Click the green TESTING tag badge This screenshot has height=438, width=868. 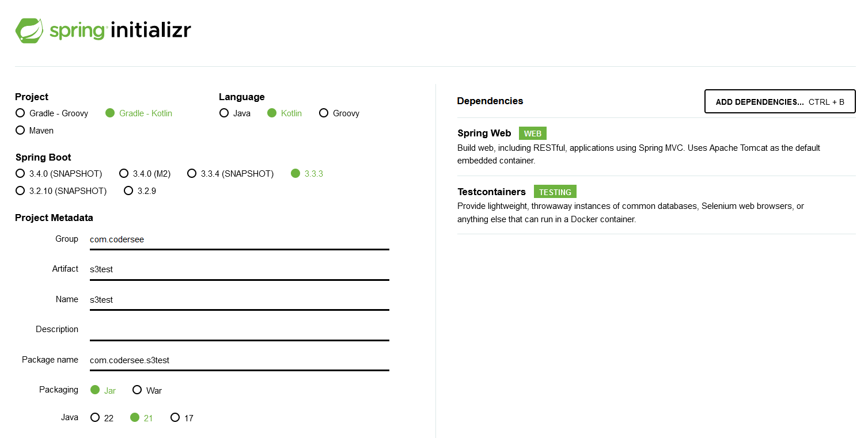[554, 191]
